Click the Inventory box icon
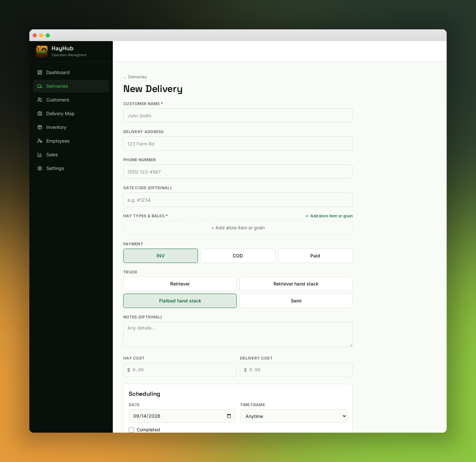 pos(40,127)
